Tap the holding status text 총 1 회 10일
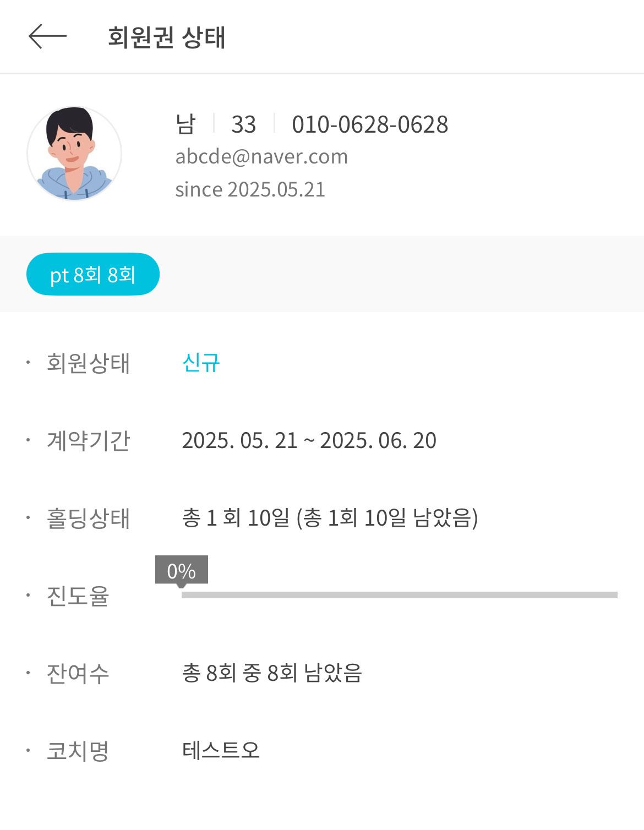644x830 pixels. pos(235,518)
